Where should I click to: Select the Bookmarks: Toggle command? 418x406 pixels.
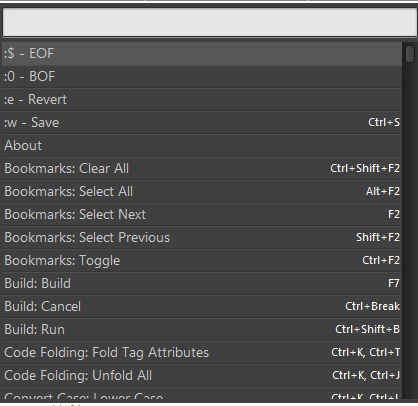coord(202,261)
